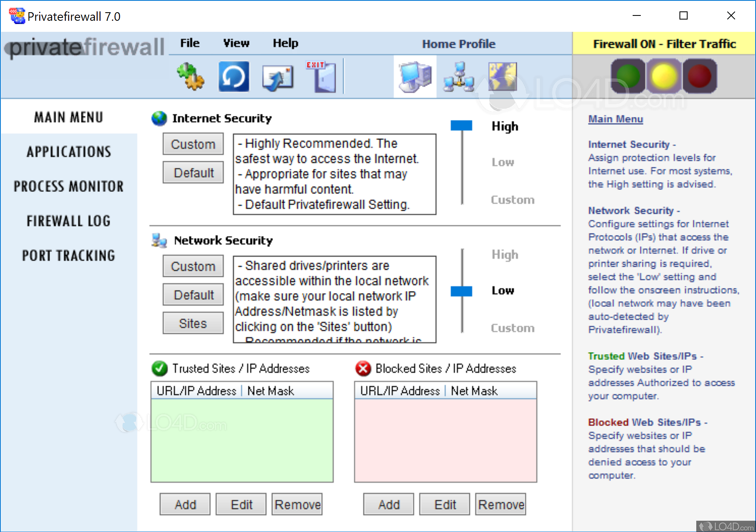Expand Port Tracking view
This screenshot has width=756, height=532.
(x=68, y=255)
